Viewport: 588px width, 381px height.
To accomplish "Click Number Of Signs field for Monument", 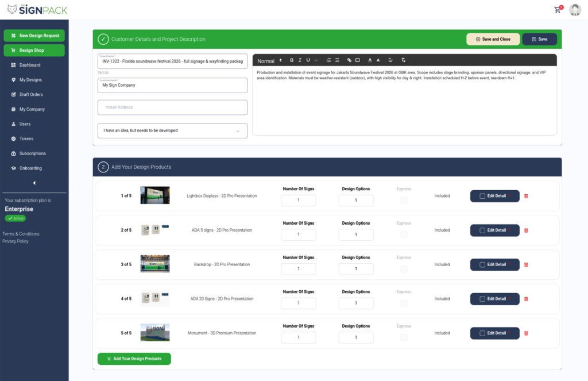I will click(299, 337).
